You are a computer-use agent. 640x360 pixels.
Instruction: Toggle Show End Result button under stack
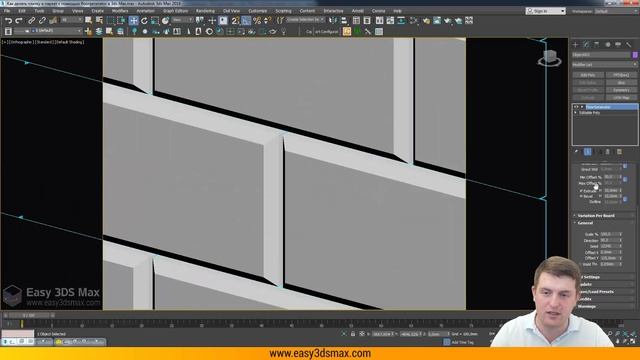pyautogui.click(x=587, y=152)
